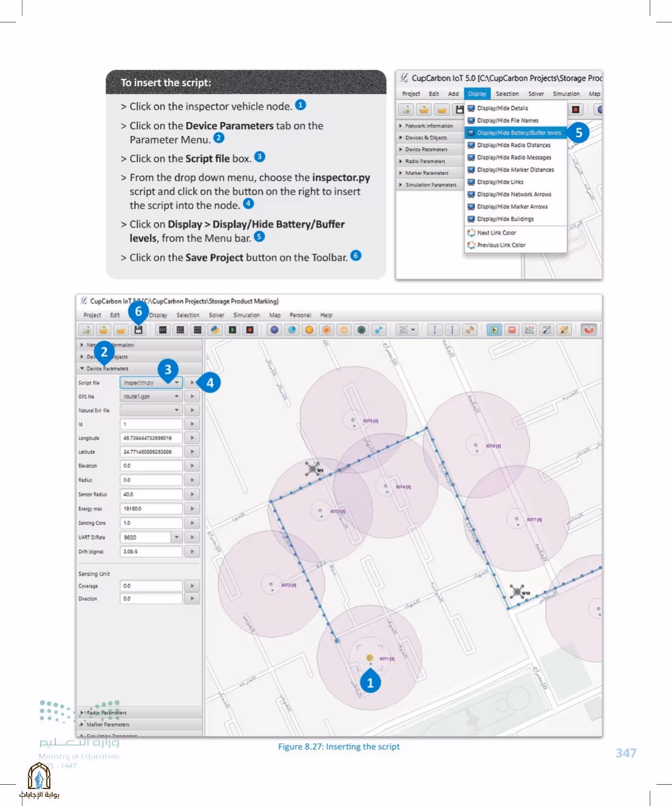Choose Display/Hide Radio Distances menu entry
This screenshot has height=806, width=672.
point(515,145)
